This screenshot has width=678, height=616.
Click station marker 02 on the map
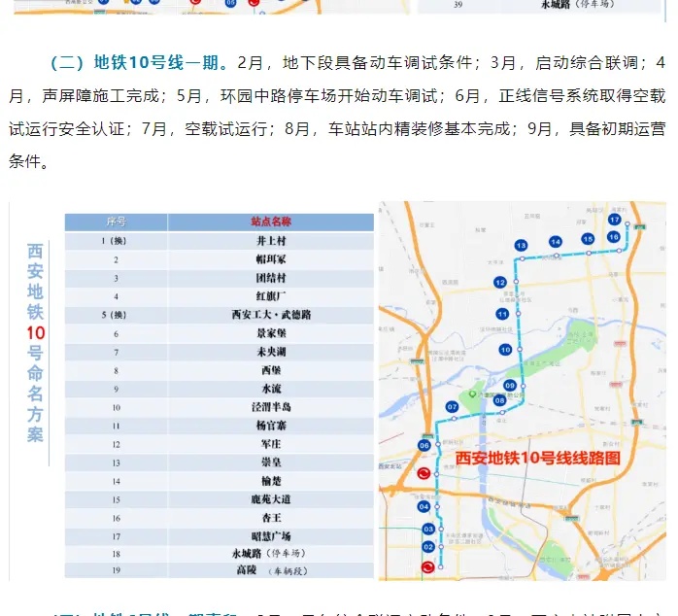coord(427,547)
